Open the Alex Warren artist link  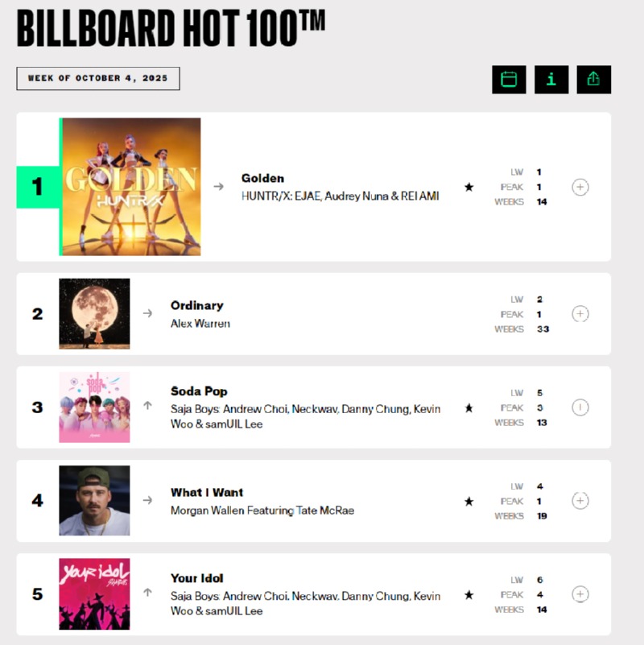(x=200, y=323)
